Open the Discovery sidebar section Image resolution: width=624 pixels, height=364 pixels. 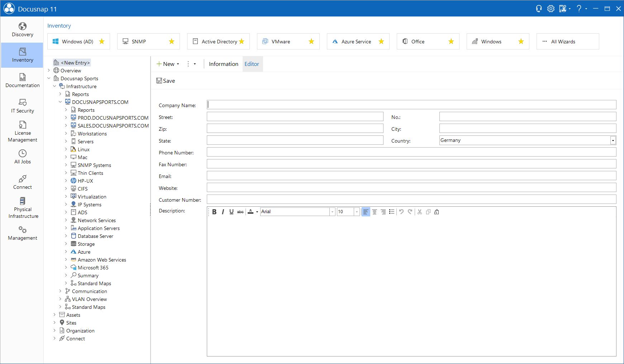pyautogui.click(x=22, y=30)
